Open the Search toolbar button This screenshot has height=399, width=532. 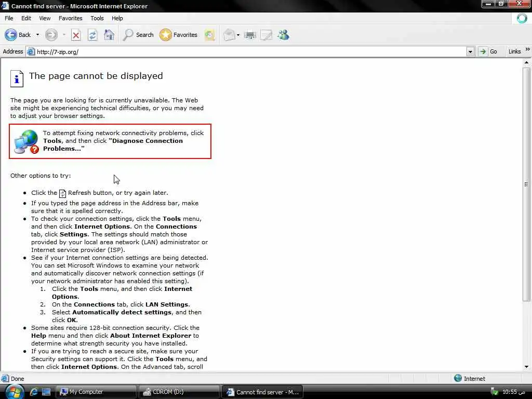pos(138,35)
